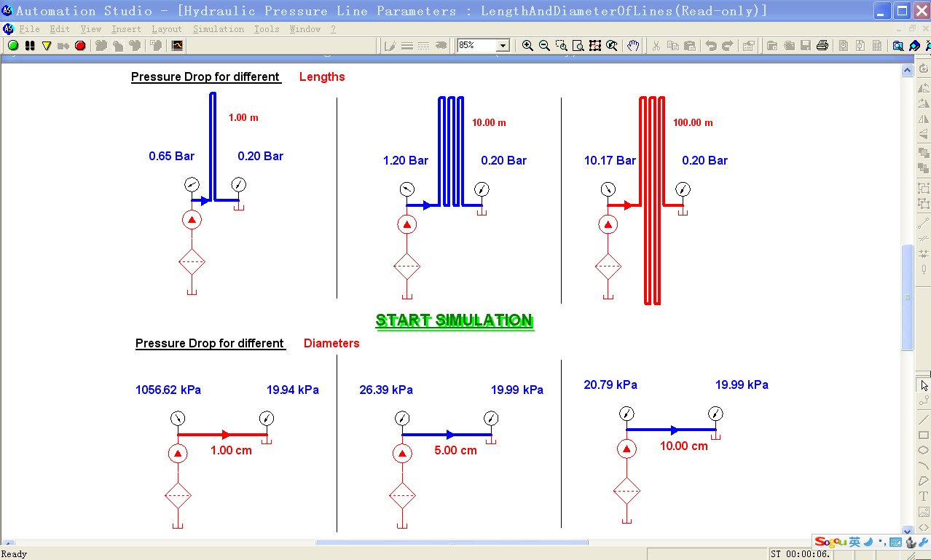Click the step-by-step footprints simulation icon

pyautogui.click(x=30, y=45)
